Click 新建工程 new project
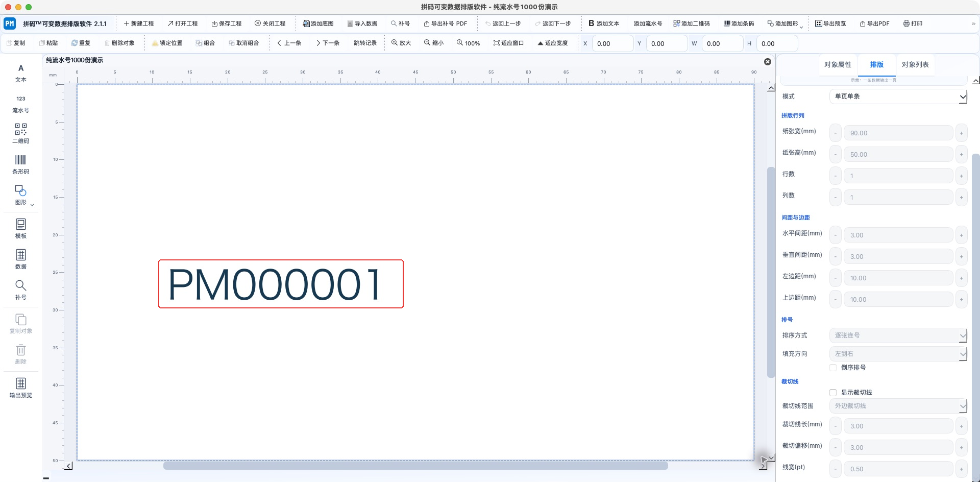This screenshot has width=980, height=482. [139, 23]
